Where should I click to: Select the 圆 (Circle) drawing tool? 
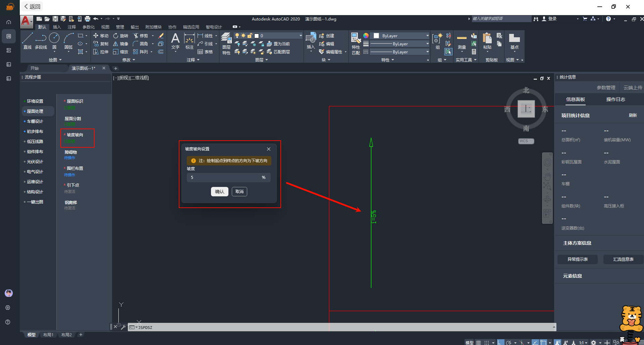point(54,41)
